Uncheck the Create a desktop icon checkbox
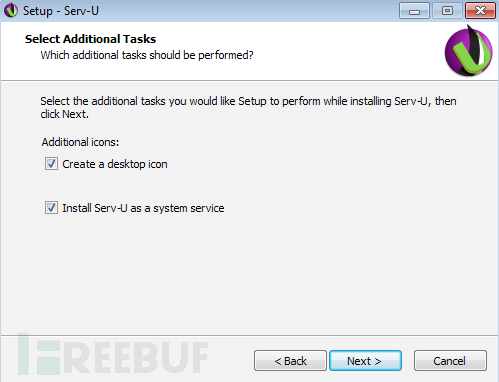The image size is (499, 382). 51,164
